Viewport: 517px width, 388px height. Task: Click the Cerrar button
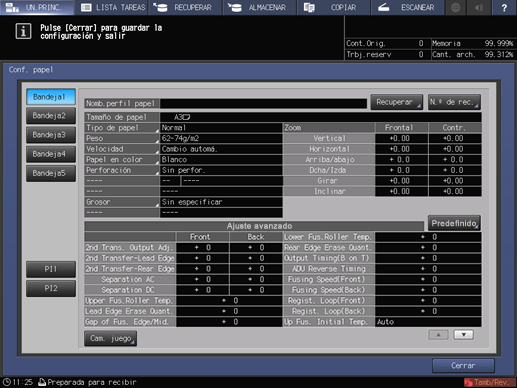pyautogui.click(x=463, y=366)
